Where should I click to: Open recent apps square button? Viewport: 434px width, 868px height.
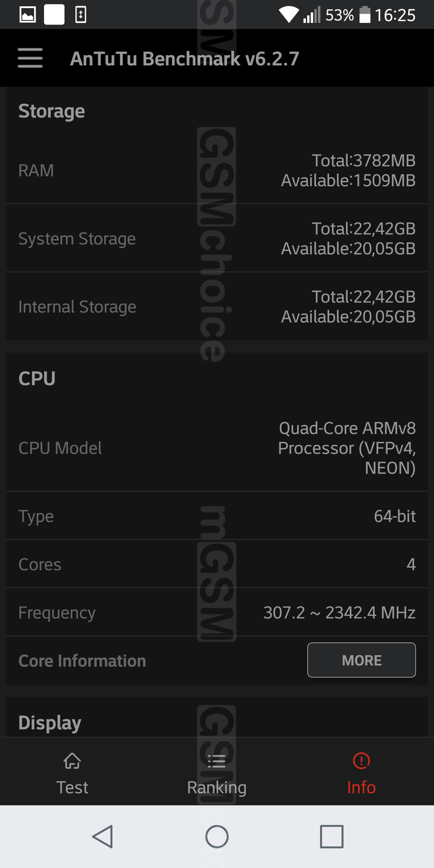point(331,837)
